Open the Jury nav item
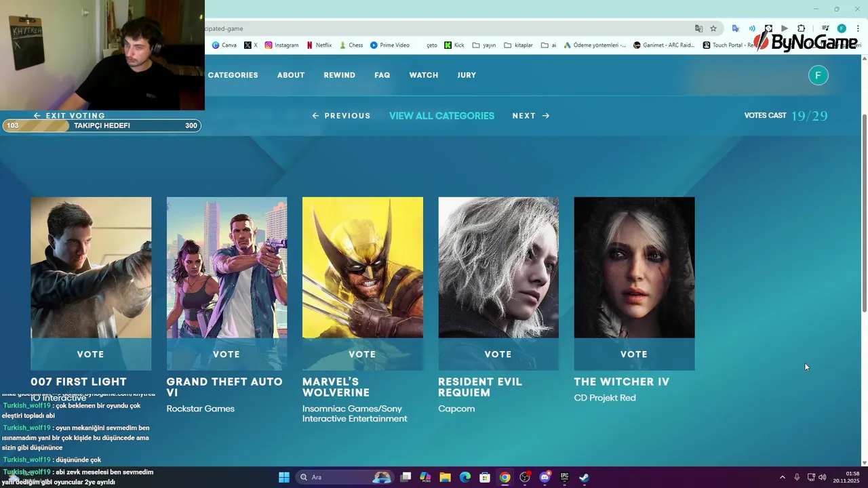The height and width of the screenshot is (488, 868). click(467, 75)
